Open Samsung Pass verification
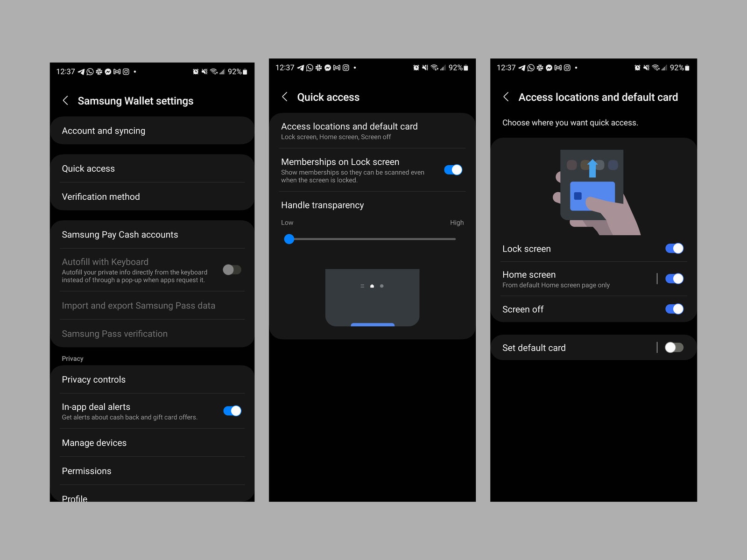Viewport: 747px width, 560px height. [x=152, y=334]
